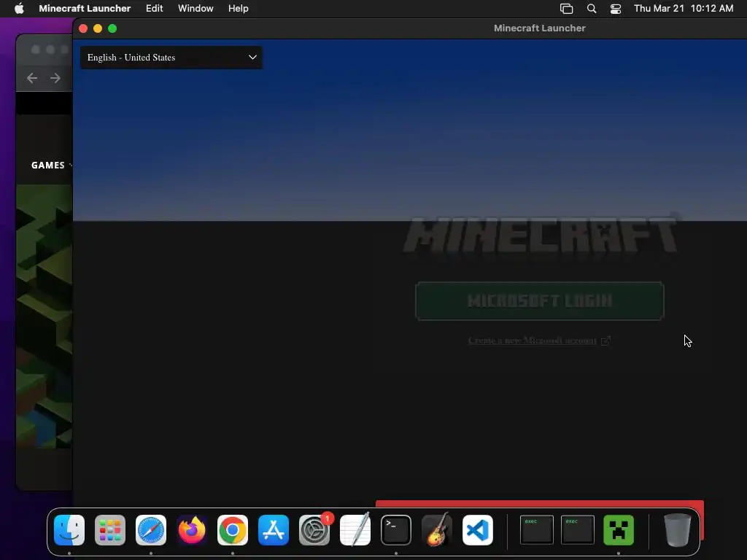
Task: Open the language dropdown English - United States
Action: pos(171,58)
